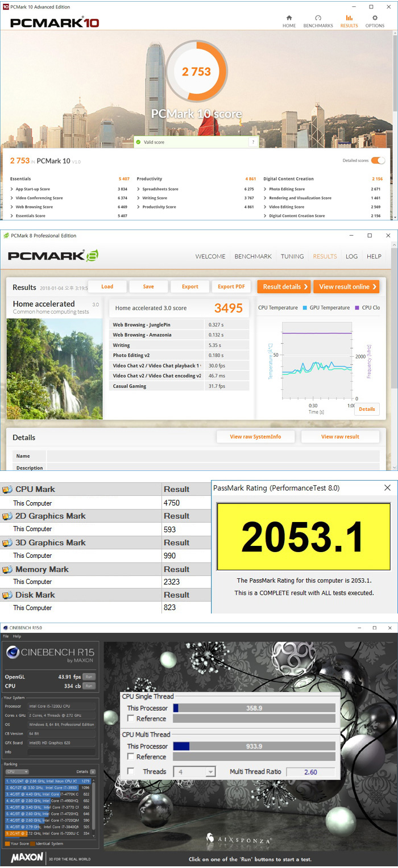Run the CPU test in Cinebench
This screenshot has width=398, height=868.
point(89,686)
